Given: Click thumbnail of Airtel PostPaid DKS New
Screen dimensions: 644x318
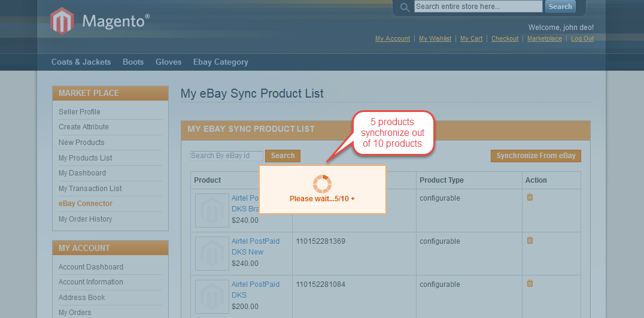Looking at the screenshot, I should click(x=212, y=253).
